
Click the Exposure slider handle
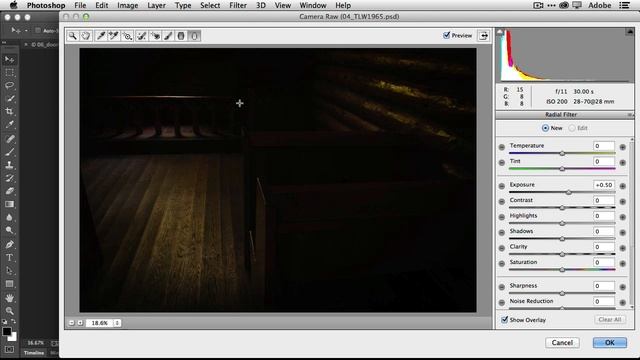click(569, 192)
